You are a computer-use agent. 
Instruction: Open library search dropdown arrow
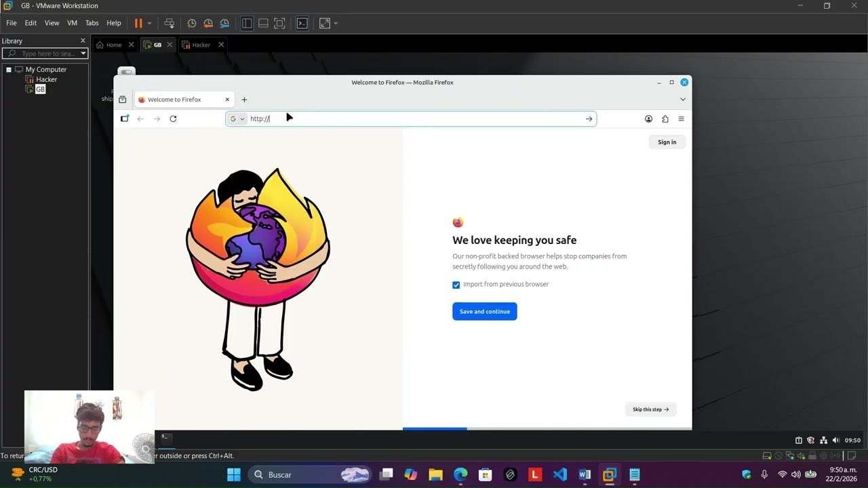[x=83, y=54]
